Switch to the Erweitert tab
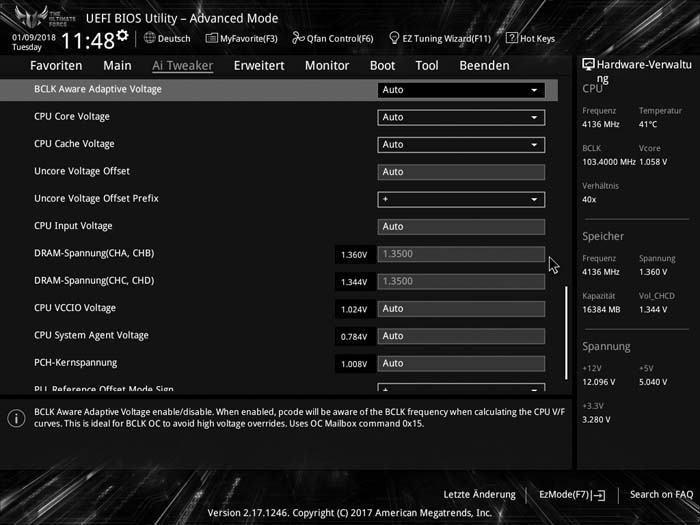This screenshot has width=700, height=525. point(259,66)
